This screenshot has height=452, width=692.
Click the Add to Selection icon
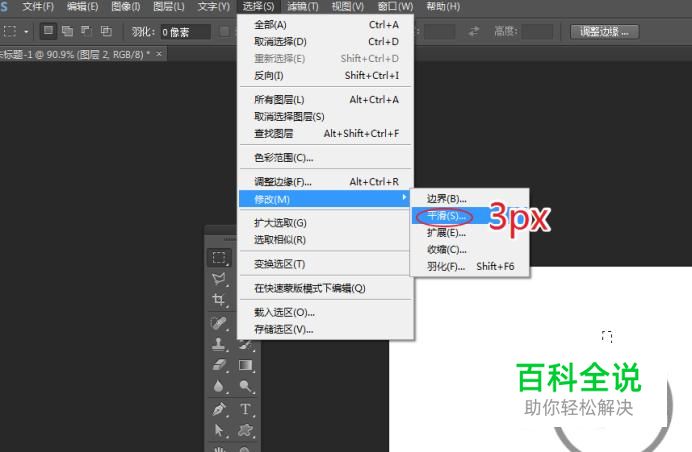[x=67, y=31]
